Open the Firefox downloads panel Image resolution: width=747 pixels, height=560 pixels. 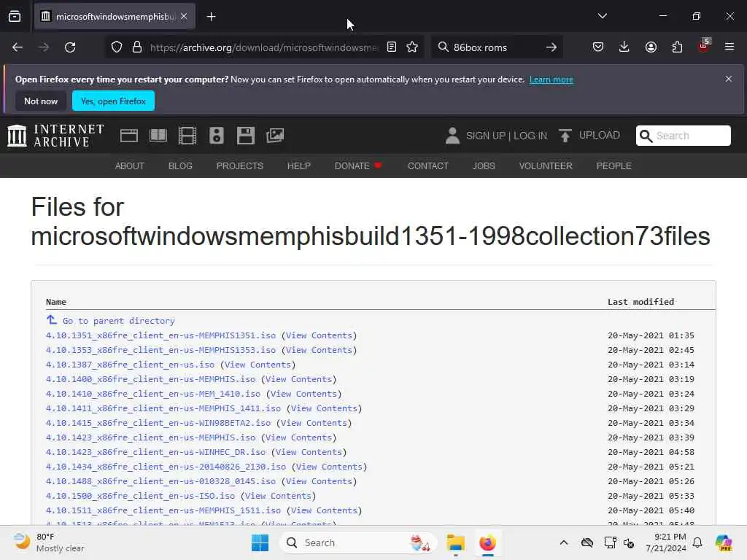coord(624,47)
